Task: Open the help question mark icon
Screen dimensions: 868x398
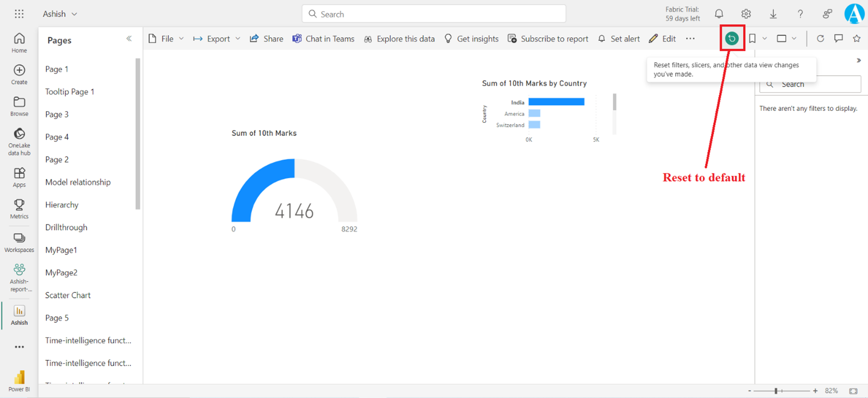Action: pos(800,14)
